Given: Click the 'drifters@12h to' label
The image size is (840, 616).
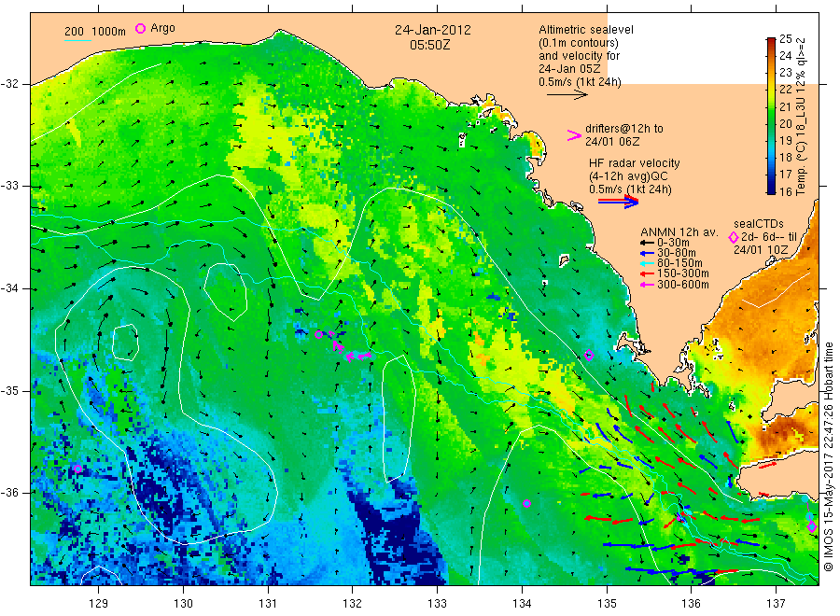Looking at the screenshot, I should click(624, 129).
